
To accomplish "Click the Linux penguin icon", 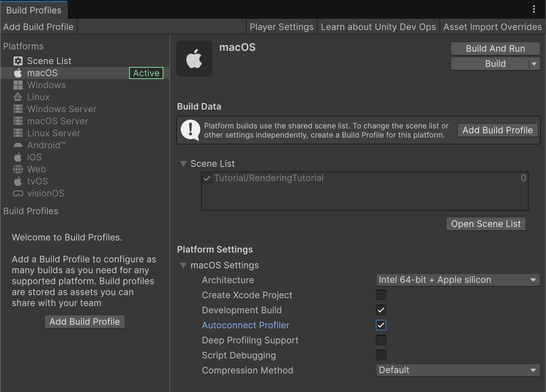I will 18,97.
